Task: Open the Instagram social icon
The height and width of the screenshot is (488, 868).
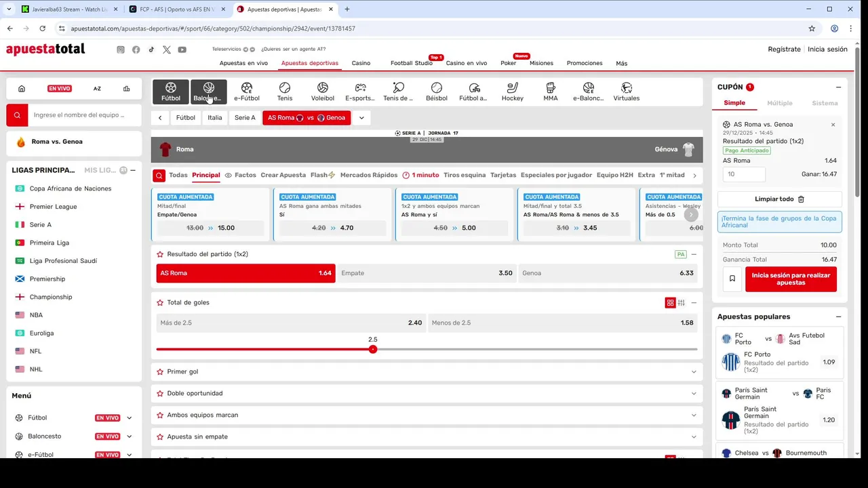Action: [x=121, y=49]
